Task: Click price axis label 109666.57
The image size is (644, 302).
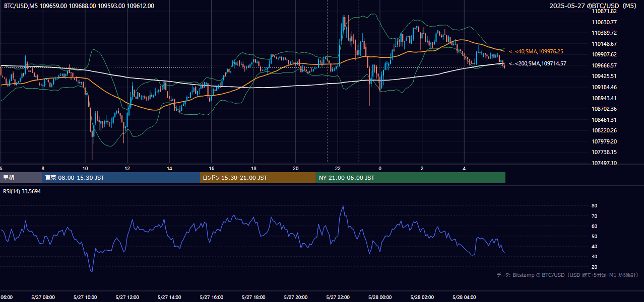Action: click(605, 65)
